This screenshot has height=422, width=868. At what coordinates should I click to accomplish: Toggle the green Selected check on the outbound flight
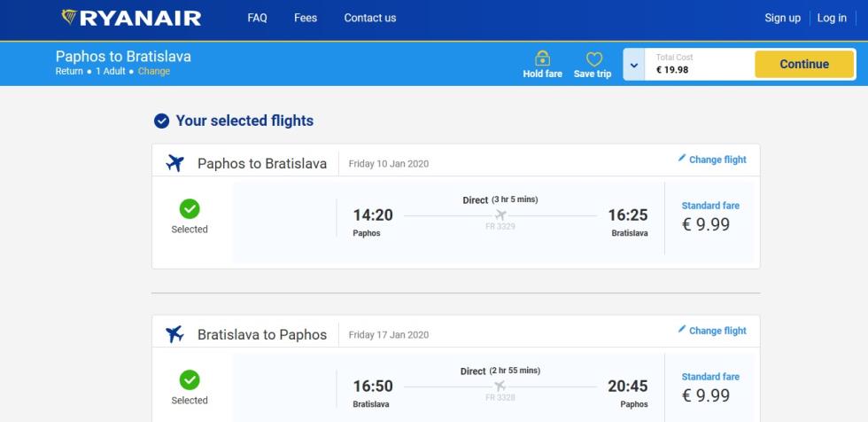coord(190,209)
